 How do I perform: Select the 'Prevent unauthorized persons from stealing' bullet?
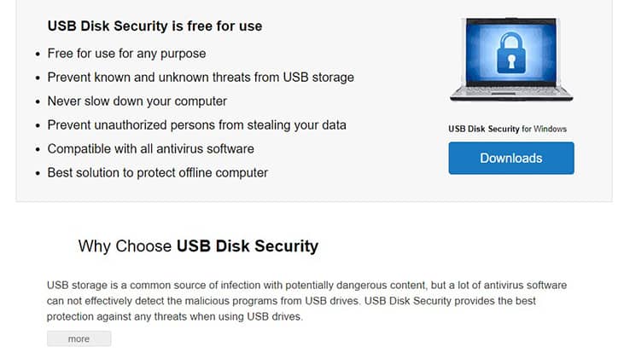(x=196, y=124)
